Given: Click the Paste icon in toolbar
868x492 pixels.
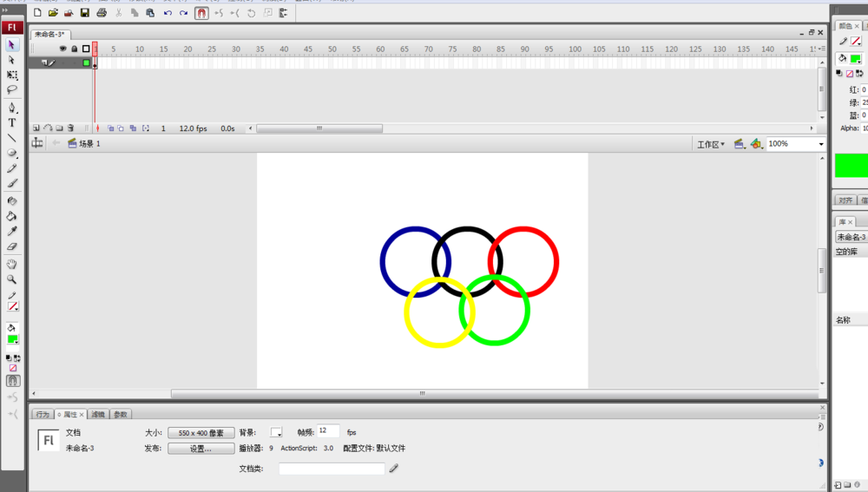Looking at the screenshot, I should (x=150, y=12).
